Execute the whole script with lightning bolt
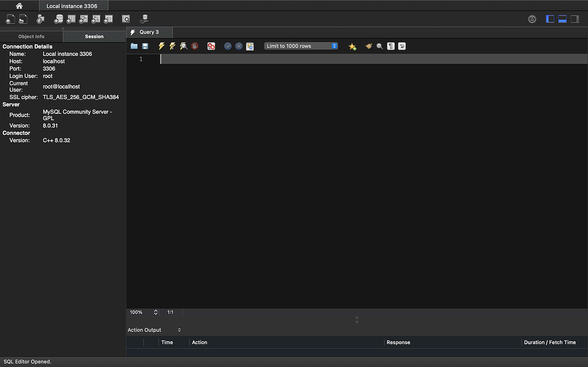 [x=161, y=46]
